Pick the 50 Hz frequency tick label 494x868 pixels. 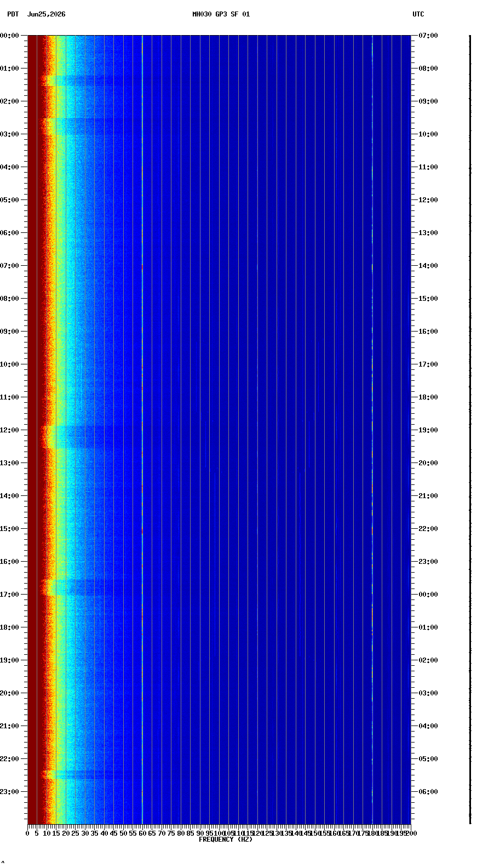(123, 833)
